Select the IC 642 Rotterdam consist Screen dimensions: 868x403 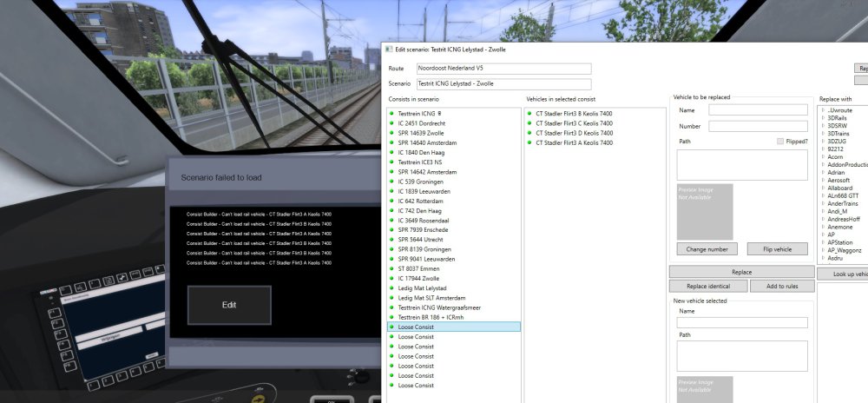(x=423, y=201)
